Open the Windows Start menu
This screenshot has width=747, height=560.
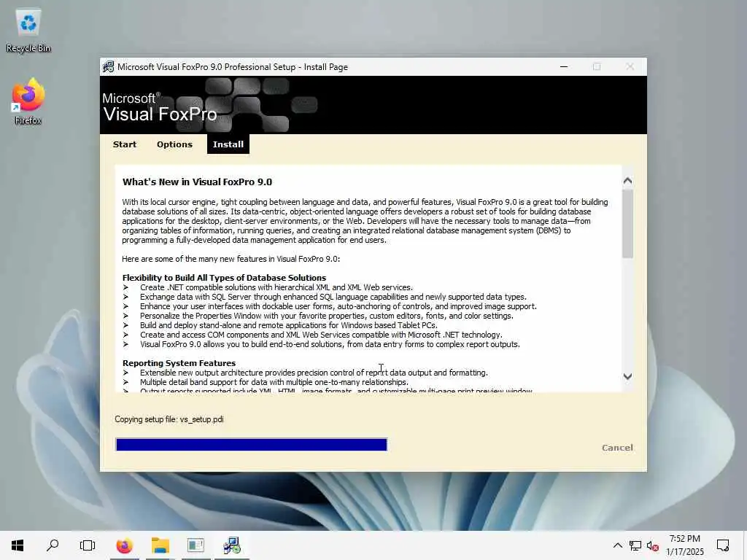click(x=18, y=545)
